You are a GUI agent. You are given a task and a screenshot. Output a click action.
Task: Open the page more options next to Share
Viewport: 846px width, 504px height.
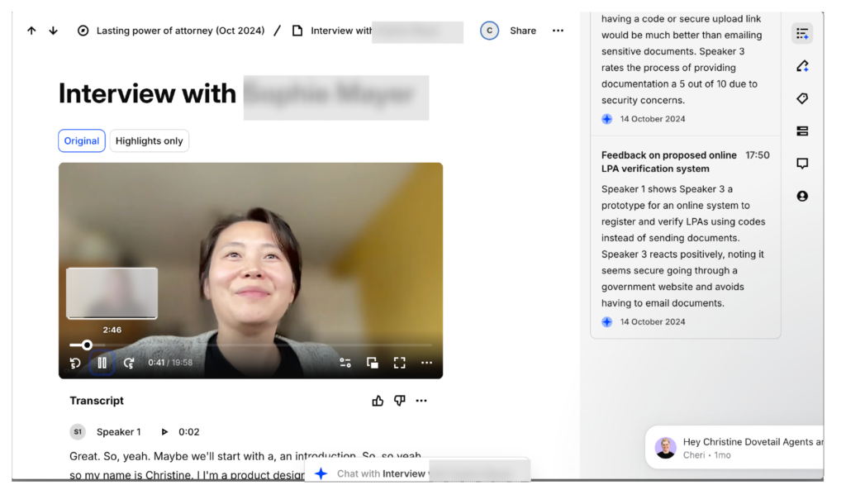[x=558, y=31]
